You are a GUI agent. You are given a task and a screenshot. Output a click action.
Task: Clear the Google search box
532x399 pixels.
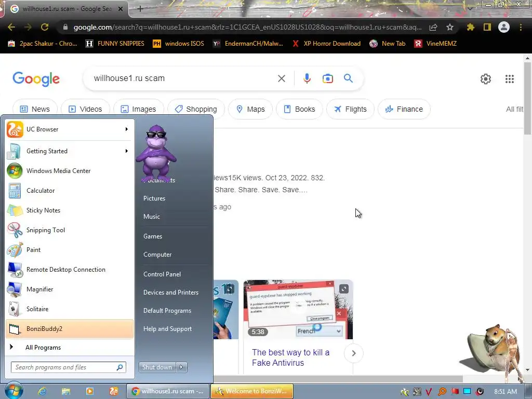click(x=281, y=79)
